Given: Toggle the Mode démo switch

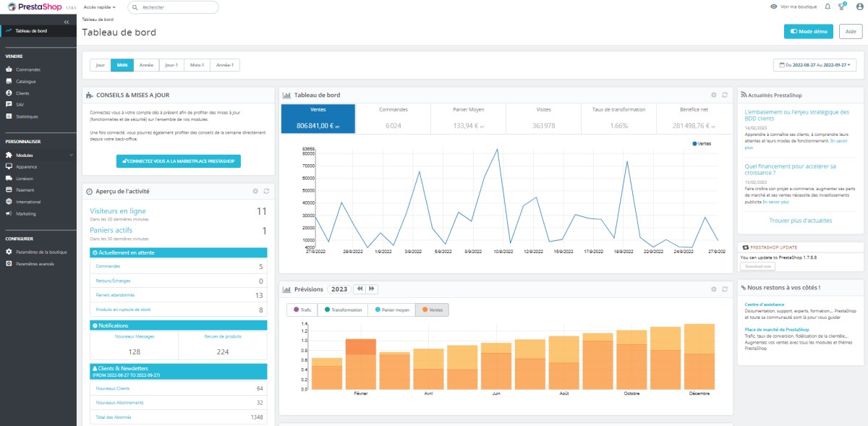Looking at the screenshot, I should click(x=809, y=31).
